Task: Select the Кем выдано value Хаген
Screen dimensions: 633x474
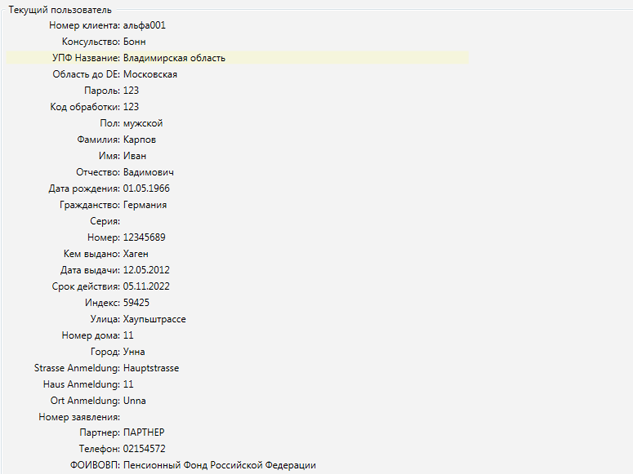Action: coord(136,254)
